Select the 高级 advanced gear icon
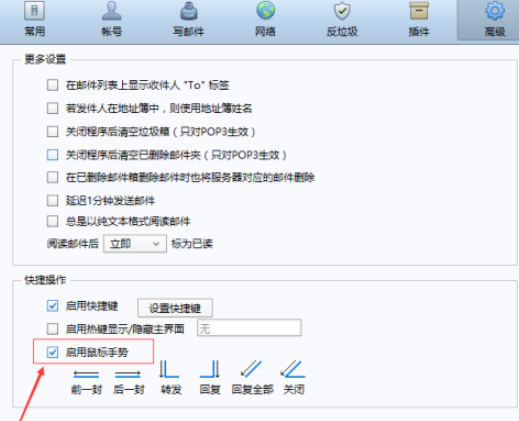 [495, 11]
